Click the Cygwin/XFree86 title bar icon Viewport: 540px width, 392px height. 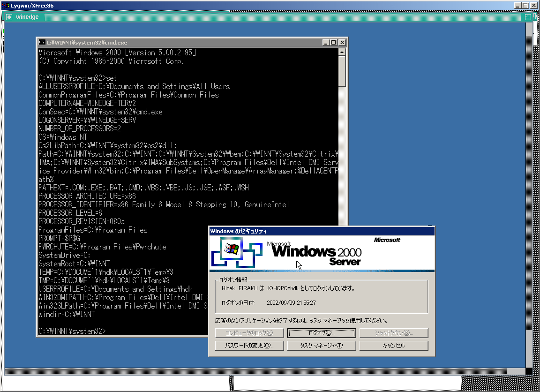click(x=5, y=6)
